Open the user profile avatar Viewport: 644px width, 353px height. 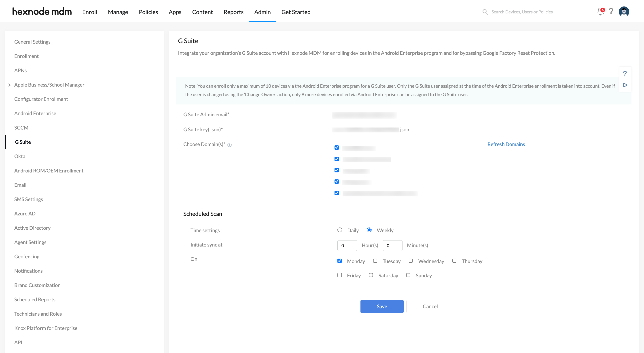(624, 11)
